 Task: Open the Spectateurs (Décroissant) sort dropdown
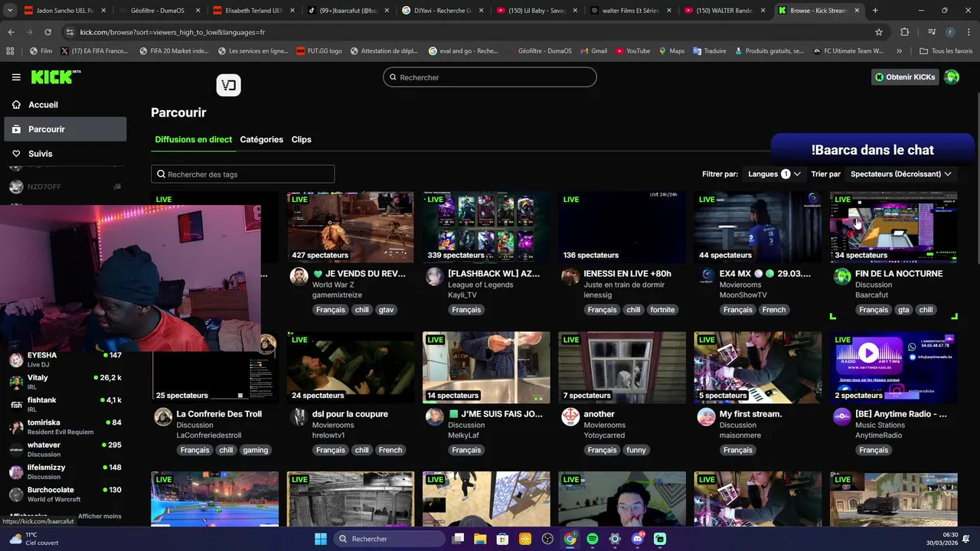coord(901,174)
